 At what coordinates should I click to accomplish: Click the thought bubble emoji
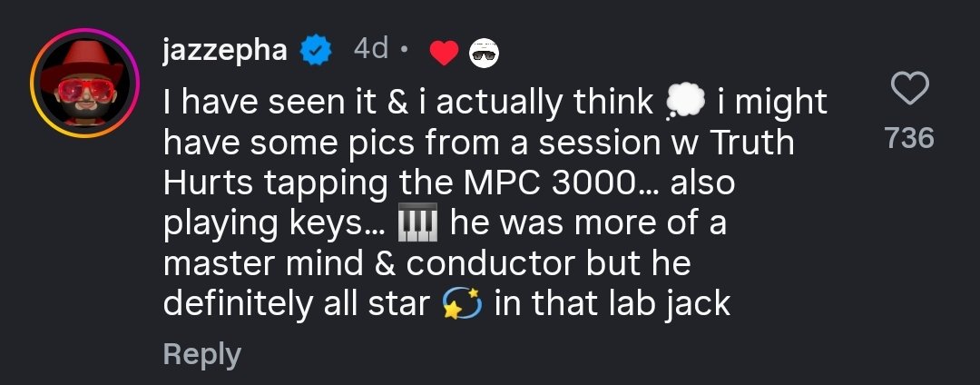click(x=684, y=104)
